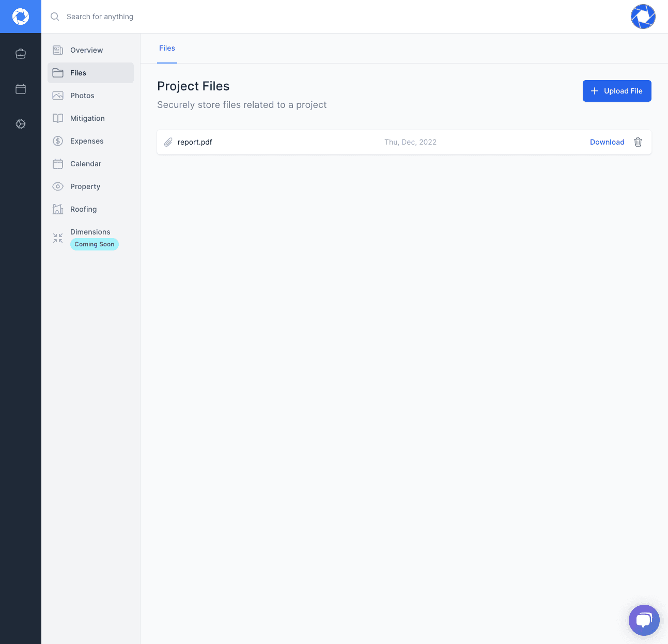The image size is (668, 644).
Task: Click the report.pdf file name
Action: click(195, 142)
